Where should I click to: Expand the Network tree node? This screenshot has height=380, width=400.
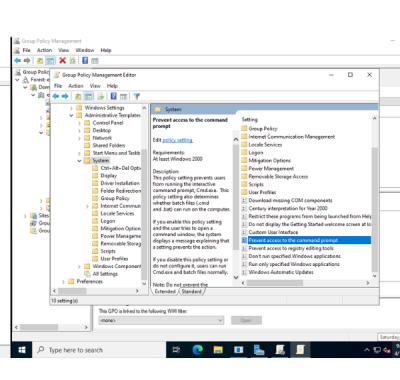coord(79,138)
